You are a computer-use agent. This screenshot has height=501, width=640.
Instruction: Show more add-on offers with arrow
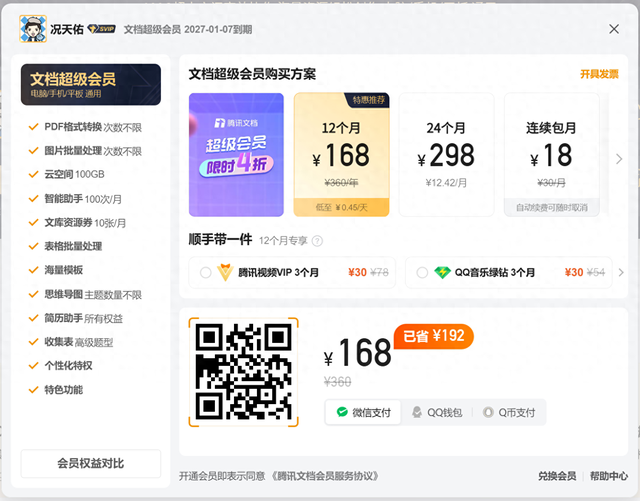pyautogui.click(x=621, y=272)
